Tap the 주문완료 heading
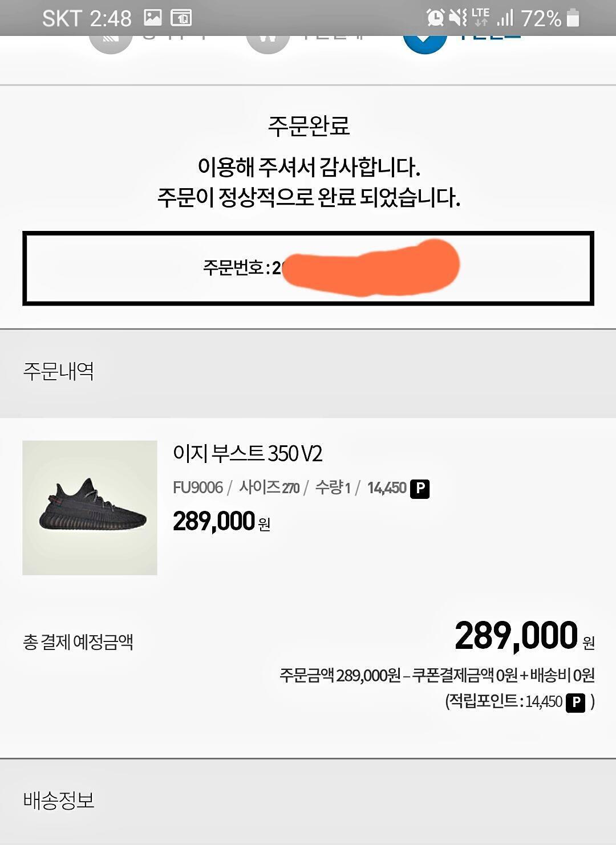This screenshot has width=616, height=845. 309,125
